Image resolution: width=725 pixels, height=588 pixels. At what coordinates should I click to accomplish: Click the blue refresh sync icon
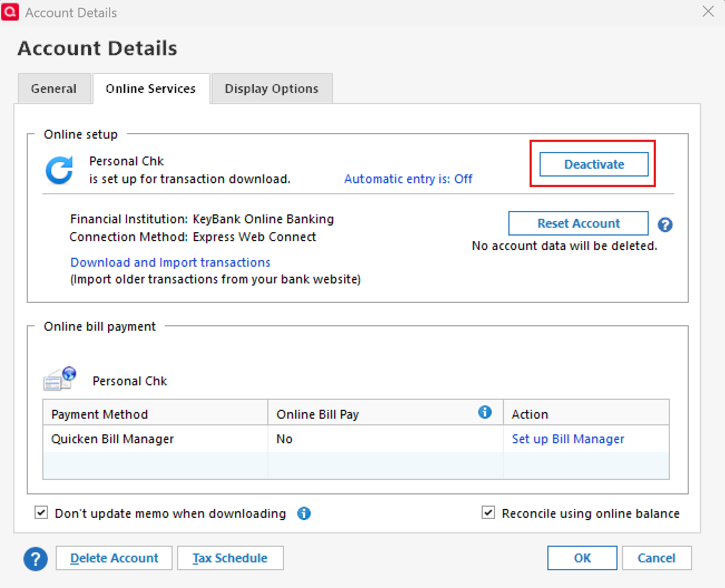pos(60,170)
